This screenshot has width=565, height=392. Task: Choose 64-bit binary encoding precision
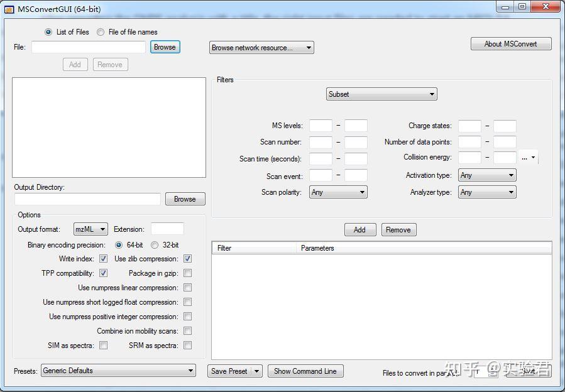(x=119, y=245)
